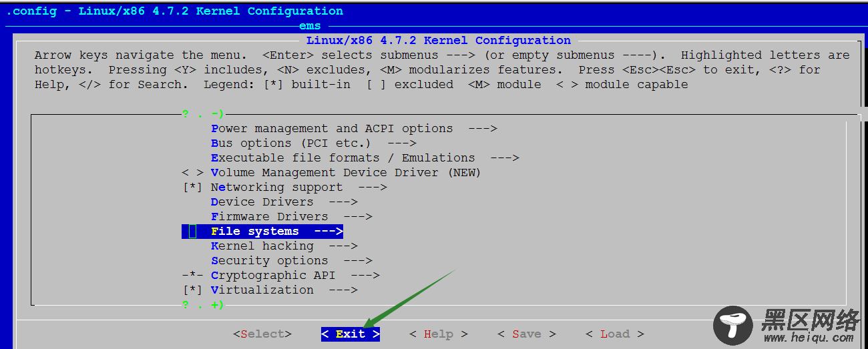Open the Cryptographic API submenu
Screen dimensions: 868x349
pyautogui.click(x=295, y=276)
